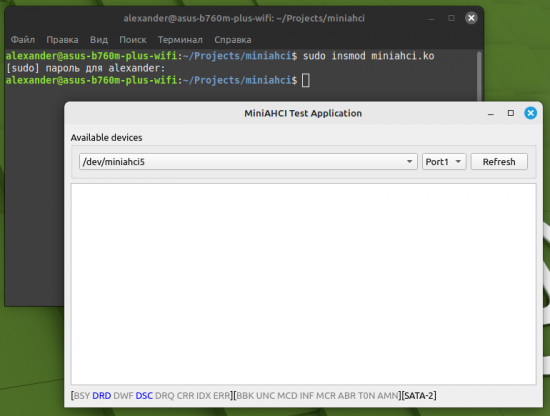Click the Available devices label
The image size is (550, 416).
pyautogui.click(x=106, y=137)
